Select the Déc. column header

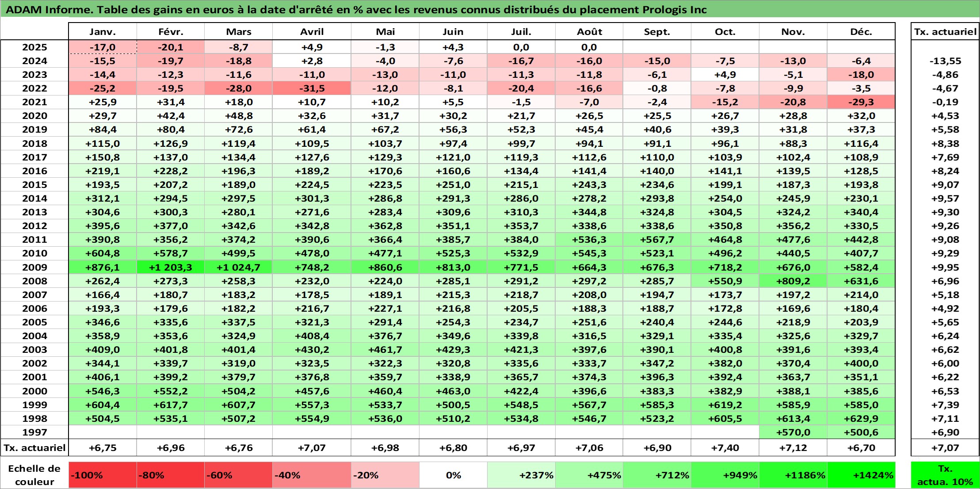861,32
